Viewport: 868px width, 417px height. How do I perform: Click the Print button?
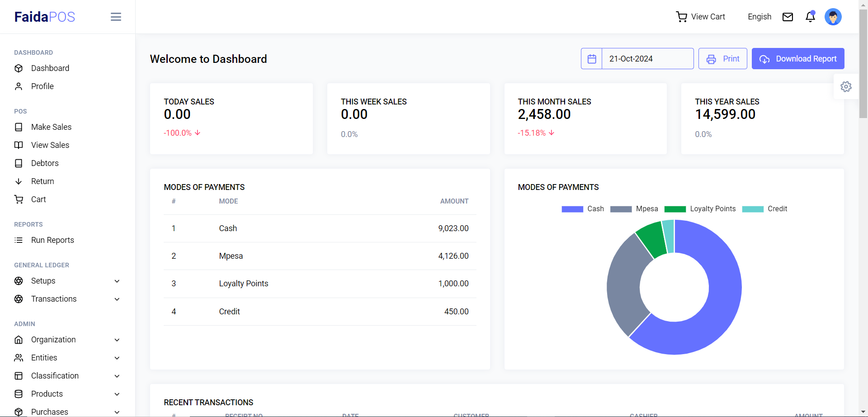pos(722,59)
